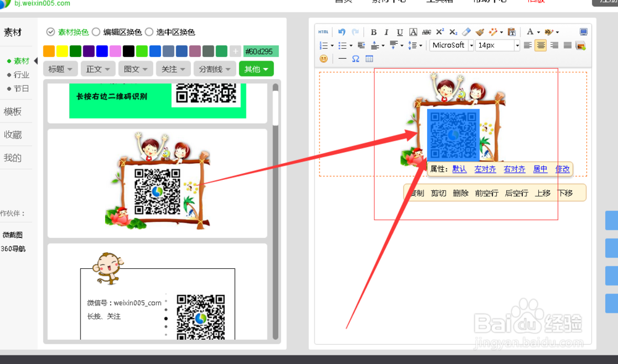
Task: Expand 标题 material category
Action: coord(60,69)
